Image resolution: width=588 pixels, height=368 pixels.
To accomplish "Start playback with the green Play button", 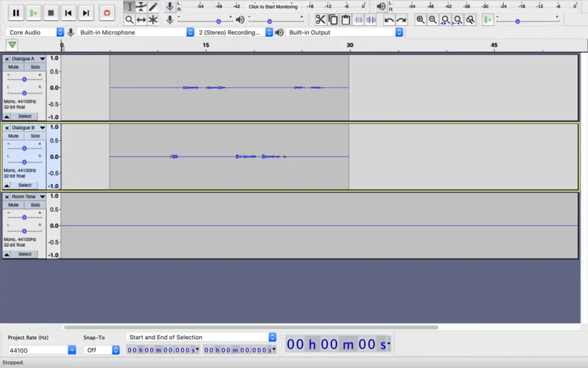I will [33, 13].
